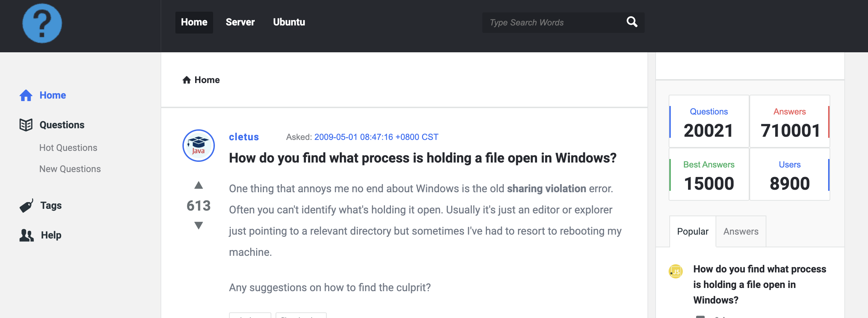Screen dimensions: 868x318
Task: Open the Server menu in top navigation
Action: (240, 22)
